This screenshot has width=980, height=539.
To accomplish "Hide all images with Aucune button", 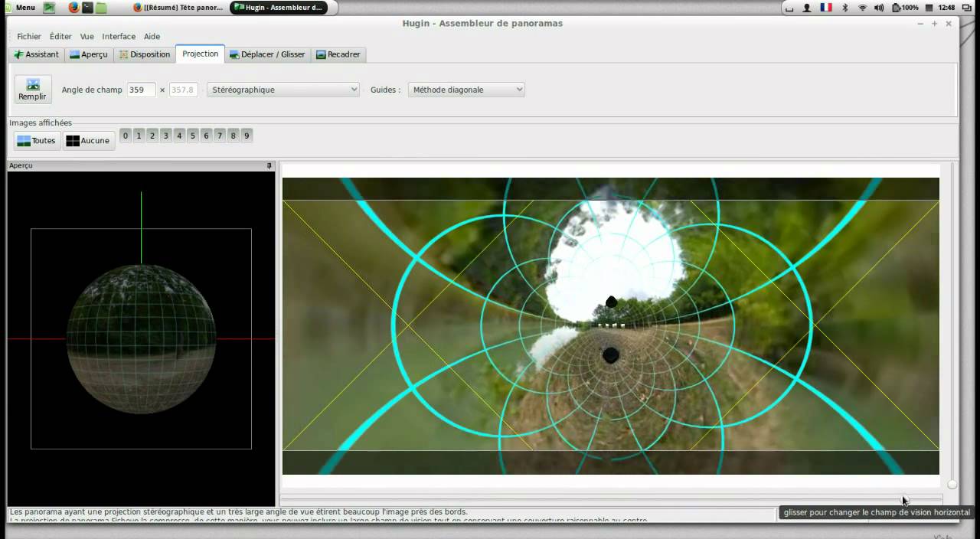I will pyautogui.click(x=88, y=141).
